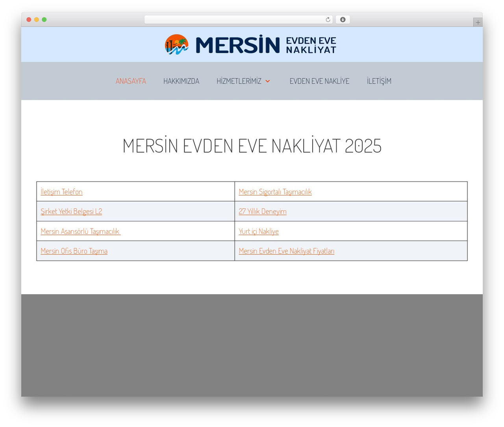
Task: Click the green maximize window button
Action: [44, 20]
